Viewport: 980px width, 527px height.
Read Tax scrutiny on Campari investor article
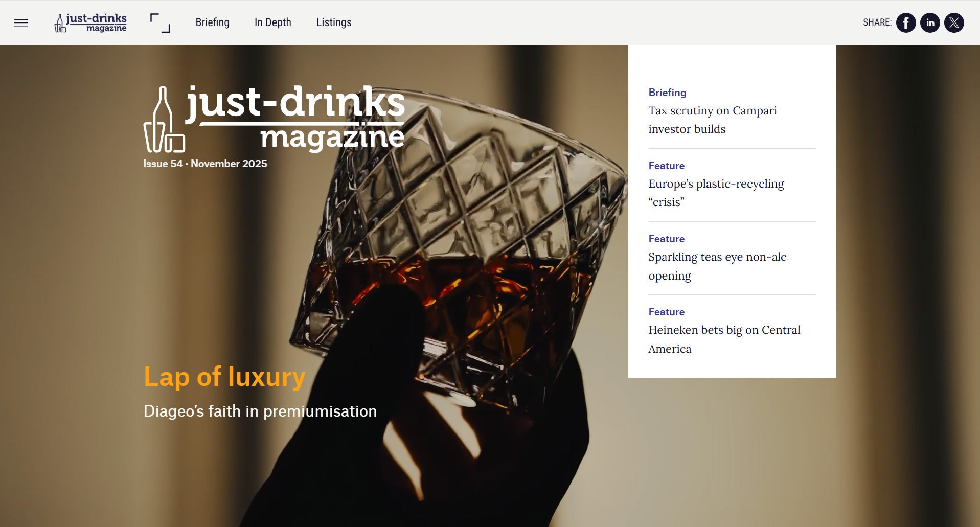click(712, 120)
